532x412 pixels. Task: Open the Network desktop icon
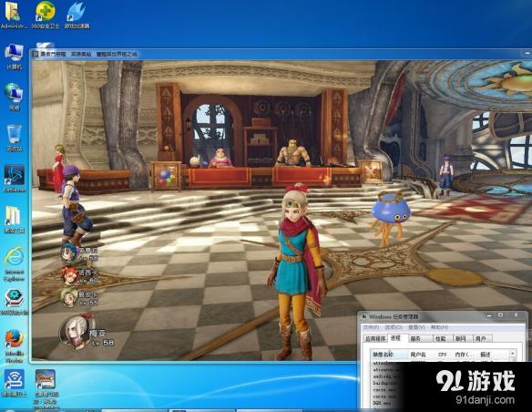click(x=14, y=97)
